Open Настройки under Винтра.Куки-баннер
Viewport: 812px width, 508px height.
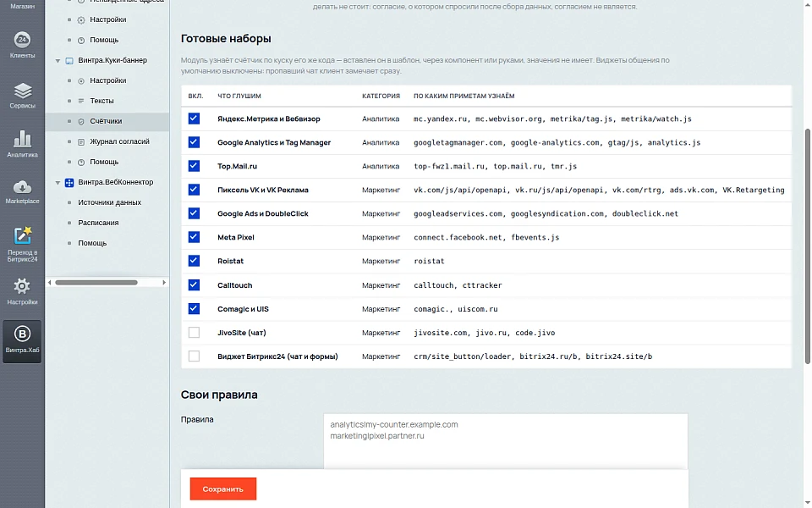coord(107,80)
